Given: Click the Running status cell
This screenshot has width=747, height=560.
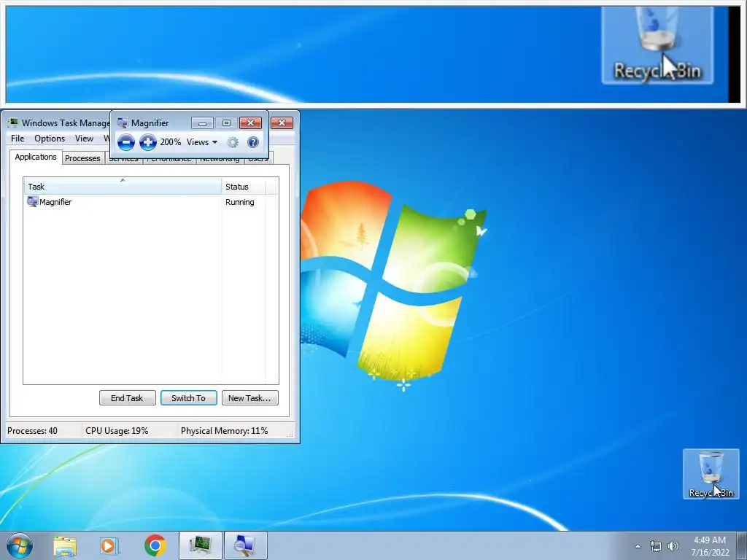Looking at the screenshot, I should coord(239,202).
